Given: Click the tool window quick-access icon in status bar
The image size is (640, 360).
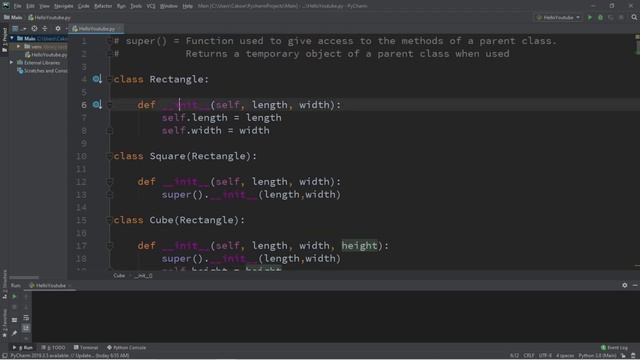Looking at the screenshot, I should point(4,356).
